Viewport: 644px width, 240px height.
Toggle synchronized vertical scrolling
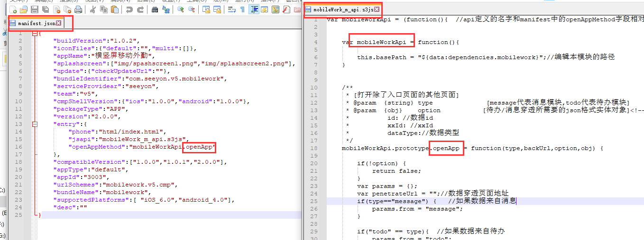tap(206, 9)
